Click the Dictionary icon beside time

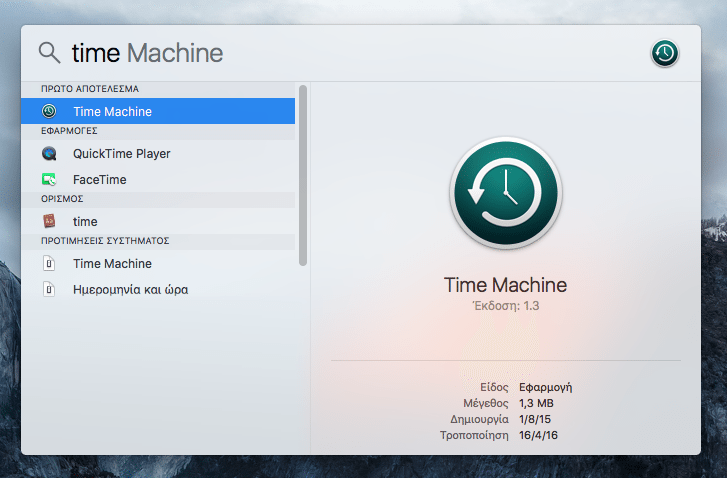coord(49,221)
